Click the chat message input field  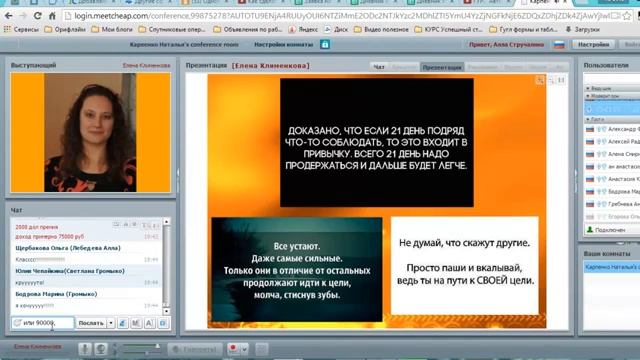(x=43, y=323)
